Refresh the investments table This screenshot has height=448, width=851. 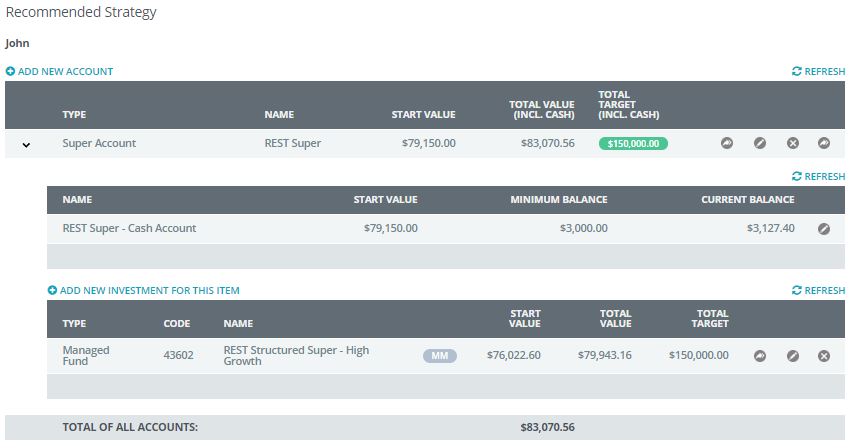tap(818, 291)
